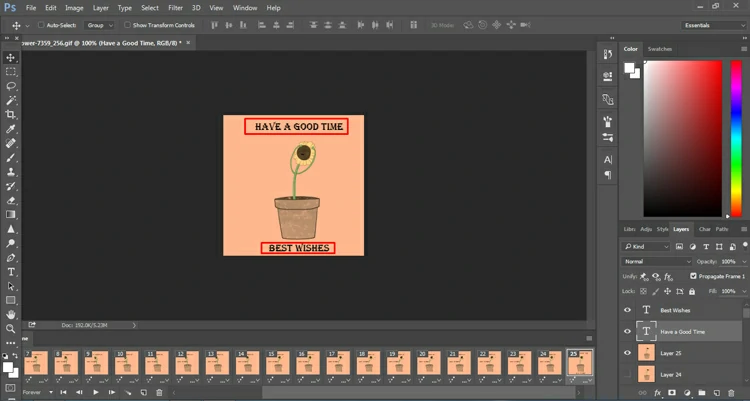This screenshot has width=750, height=401.
Task: Toggle Show Transform Controls checkbox
Action: [127, 25]
